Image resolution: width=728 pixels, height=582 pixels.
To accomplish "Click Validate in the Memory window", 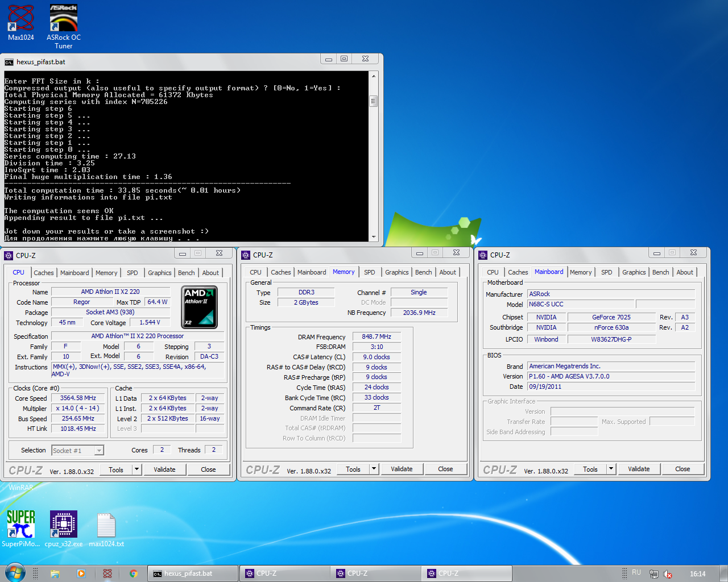I will tap(402, 469).
